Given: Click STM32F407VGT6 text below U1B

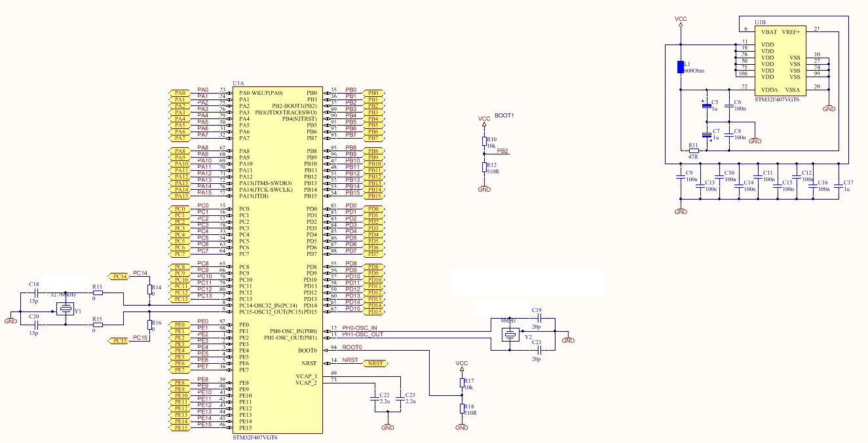Looking at the screenshot, I should pos(778,99).
